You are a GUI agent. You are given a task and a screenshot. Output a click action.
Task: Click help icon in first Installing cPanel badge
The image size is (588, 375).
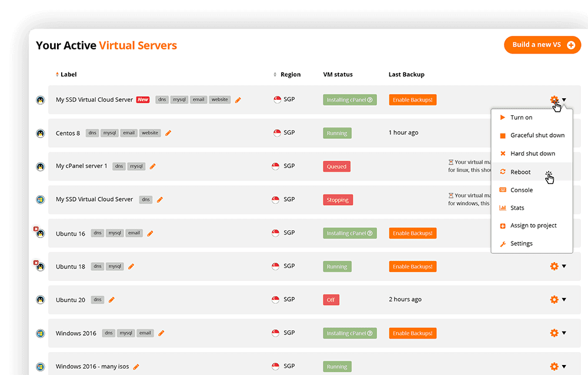370,100
